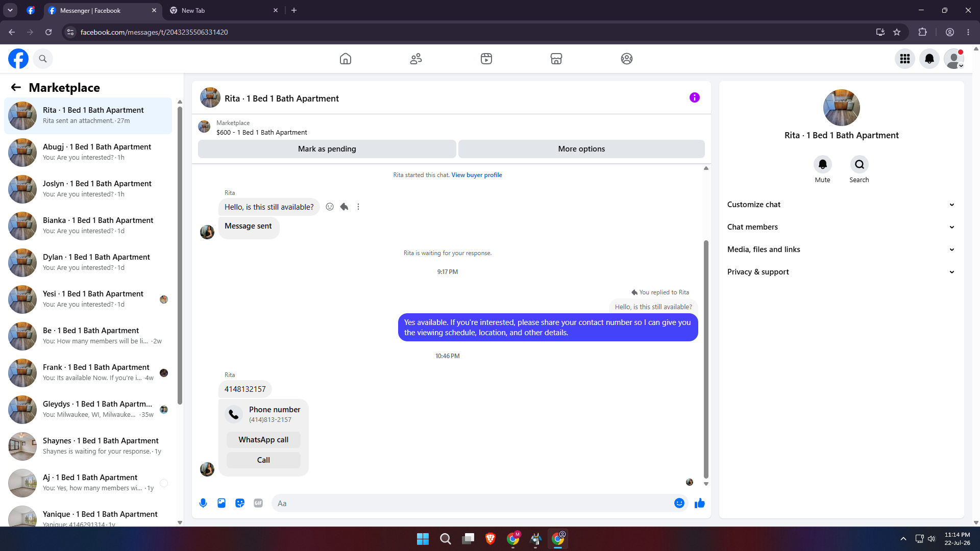Choose a sticker

[x=240, y=503]
